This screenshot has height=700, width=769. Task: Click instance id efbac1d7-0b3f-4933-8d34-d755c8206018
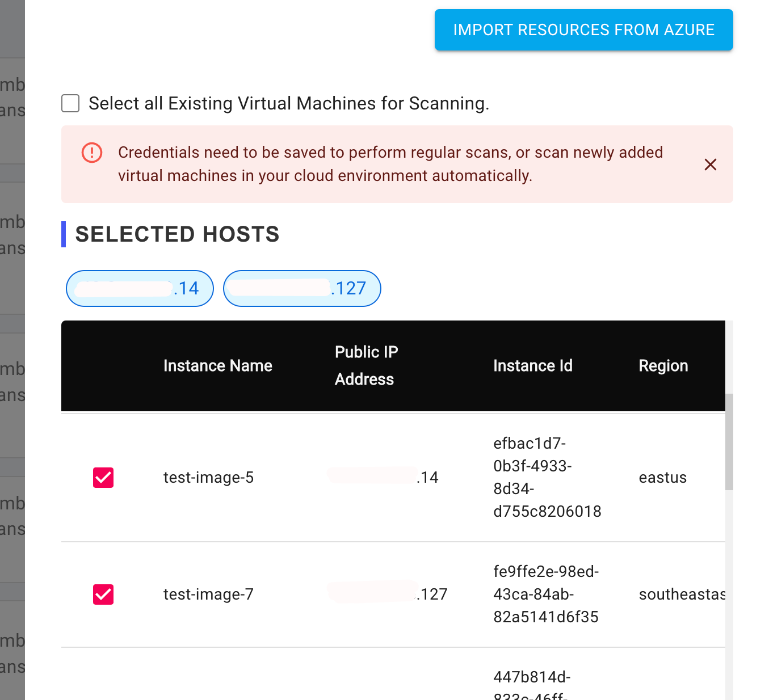point(547,477)
